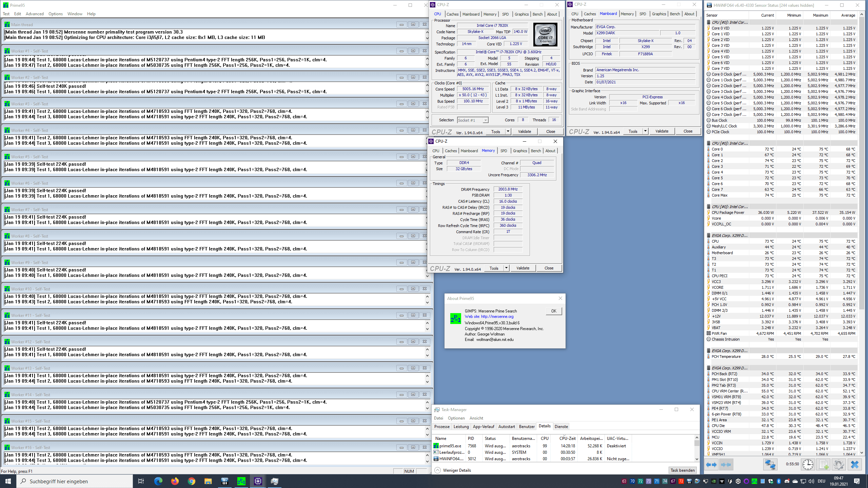Click the Prime95 icon in About dialog
This screenshot has width=868, height=488.
point(455,319)
